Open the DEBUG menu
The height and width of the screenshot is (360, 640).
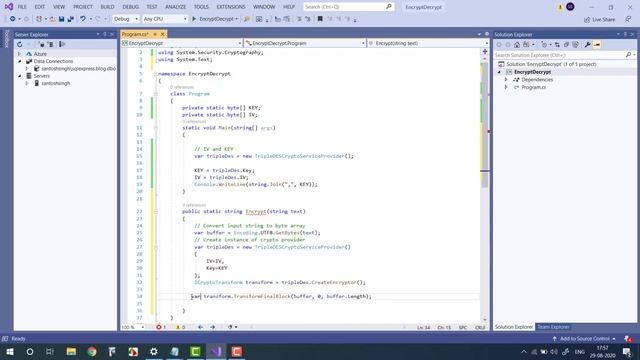[131, 7]
